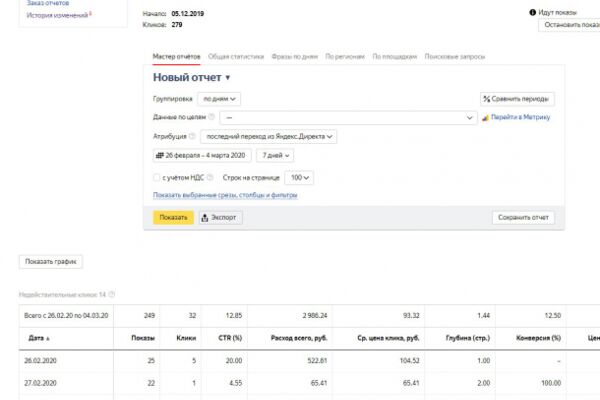Switch to Поисковые запросы tab
Image resolution: width=600 pixels, height=400 pixels.
(x=455, y=57)
